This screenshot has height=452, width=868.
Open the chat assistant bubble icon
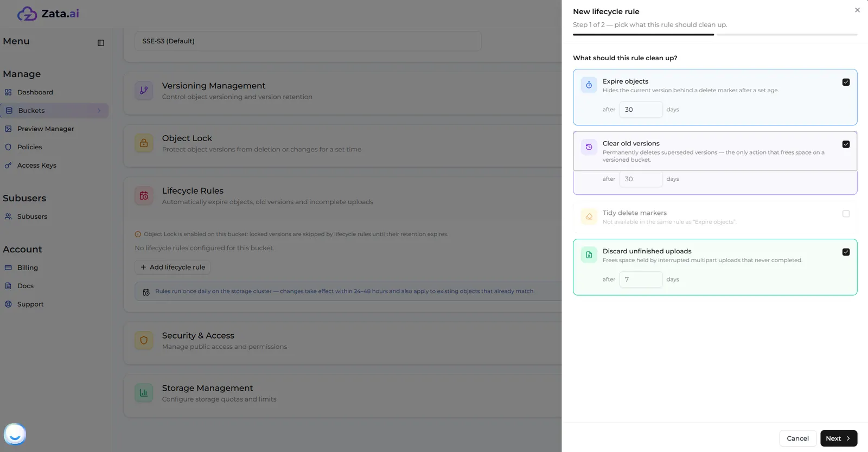(15, 434)
